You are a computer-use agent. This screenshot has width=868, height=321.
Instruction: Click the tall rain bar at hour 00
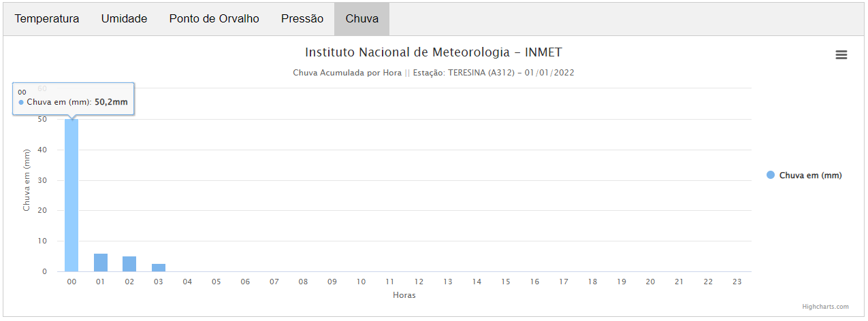[x=71, y=195]
